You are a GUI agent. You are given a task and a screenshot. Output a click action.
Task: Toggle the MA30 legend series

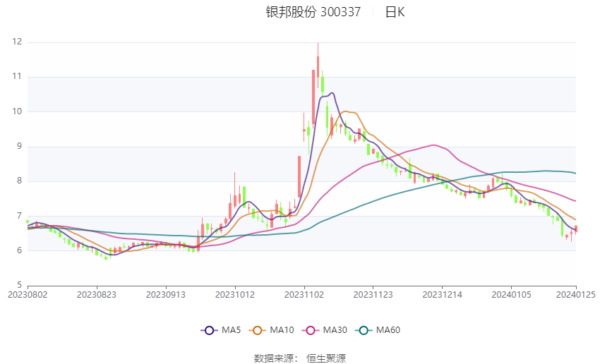[325, 330]
